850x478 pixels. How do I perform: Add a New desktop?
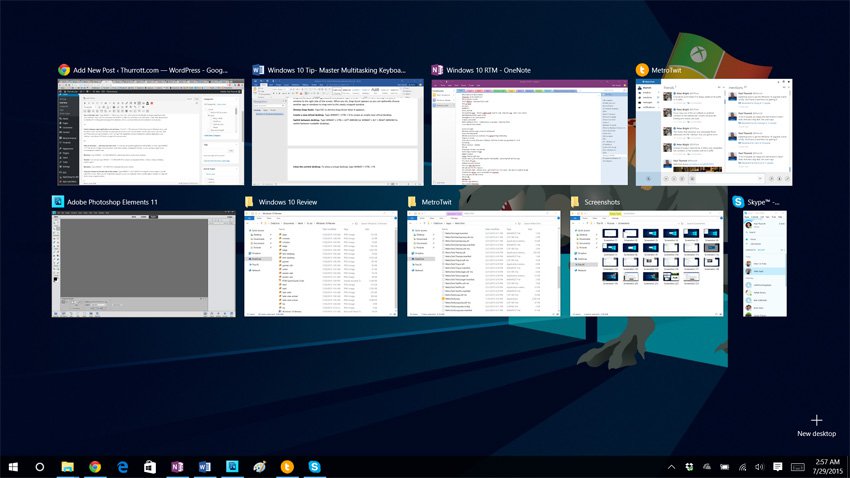click(x=816, y=425)
